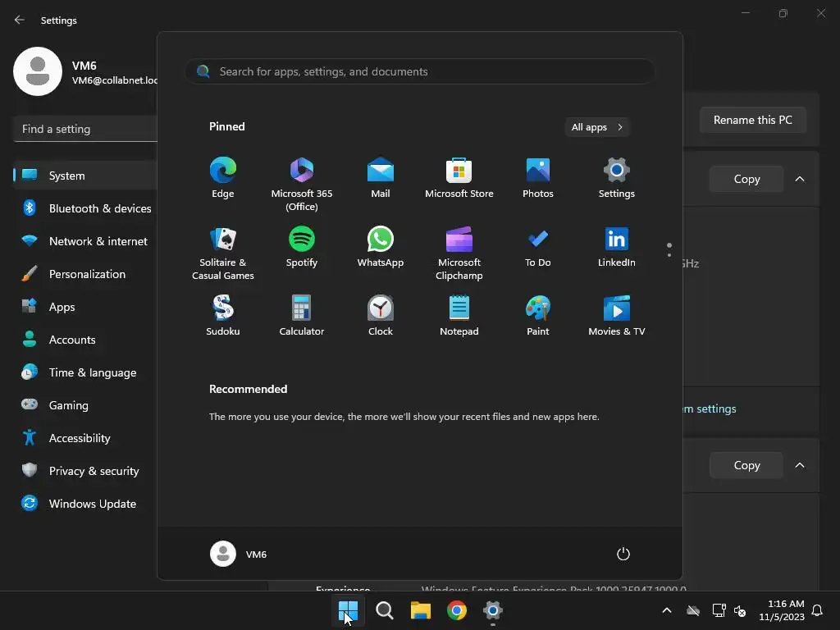
Task: Copy Windows specifications with lower Copy
Action: (746, 465)
